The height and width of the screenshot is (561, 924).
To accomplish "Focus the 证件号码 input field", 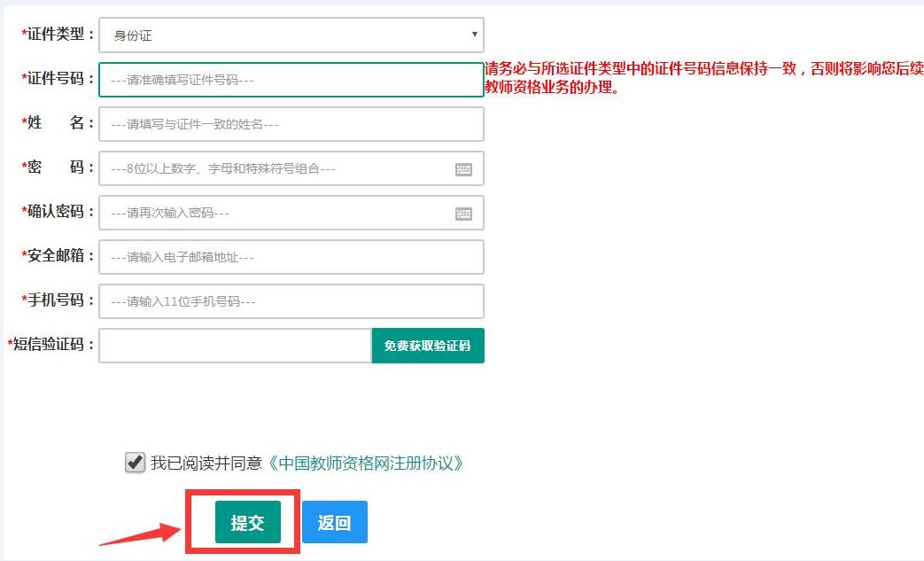I will click(291, 80).
